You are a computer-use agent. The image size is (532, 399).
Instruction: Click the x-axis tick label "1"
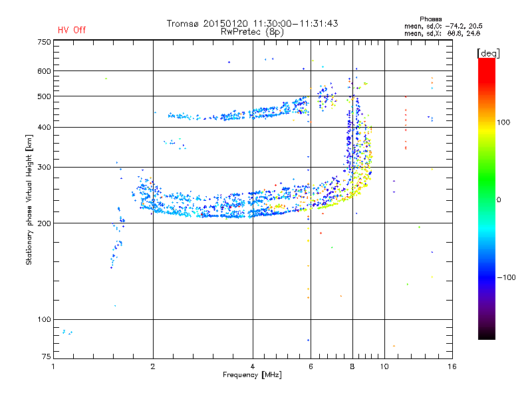(53, 366)
